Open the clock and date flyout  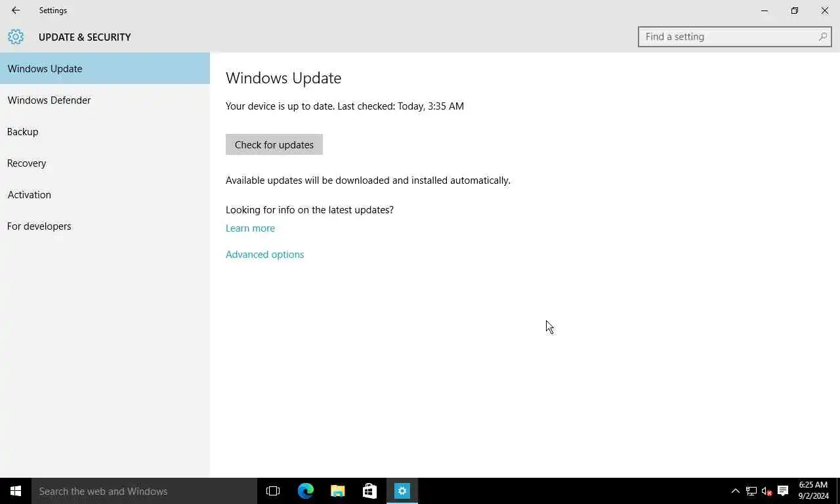coord(813,491)
